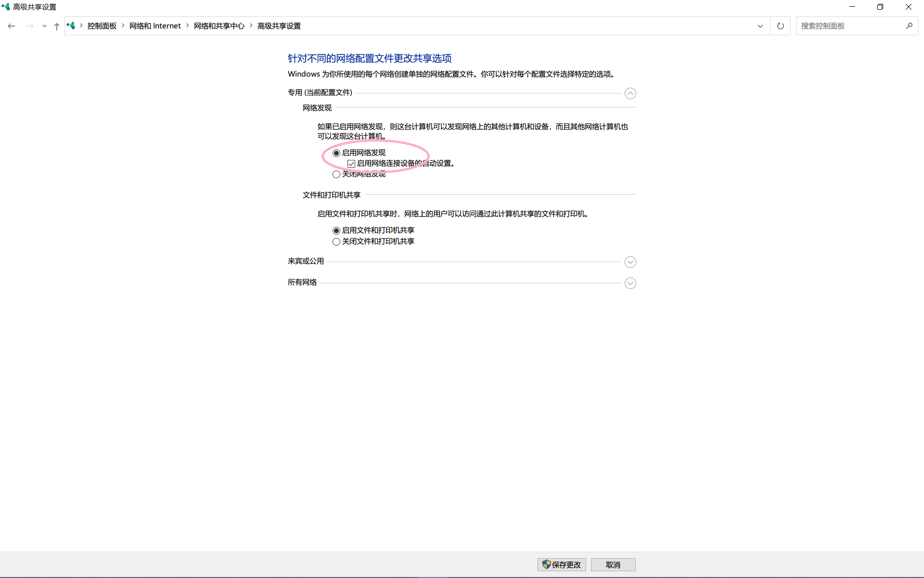Viewport: 924px width, 578px height.
Task: Refresh the control panel page
Action: (781, 26)
